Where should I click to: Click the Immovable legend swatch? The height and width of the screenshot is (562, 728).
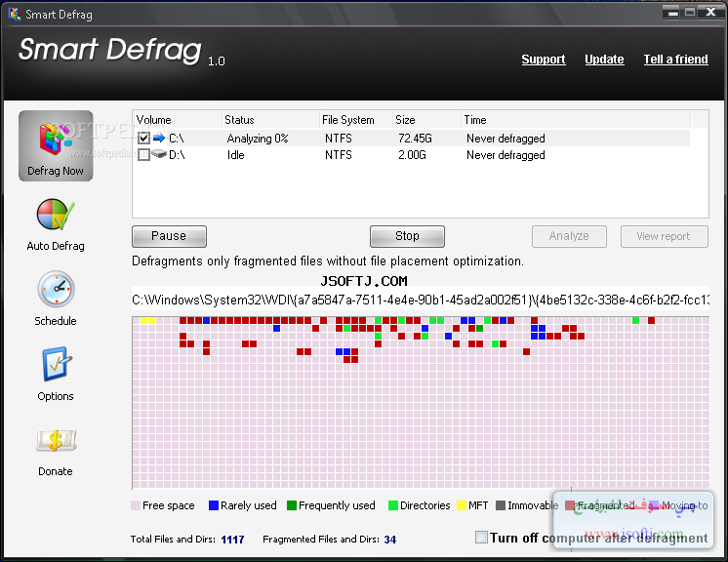[x=501, y=505]
